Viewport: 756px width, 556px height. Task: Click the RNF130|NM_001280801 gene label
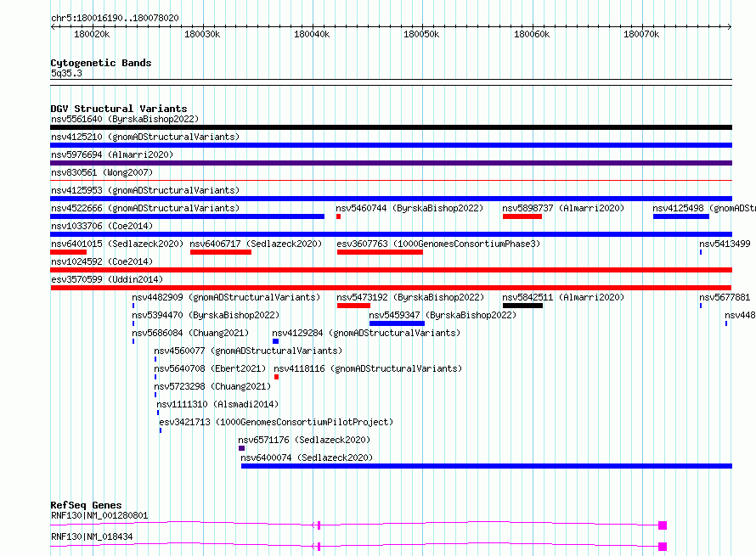[99, 515]
